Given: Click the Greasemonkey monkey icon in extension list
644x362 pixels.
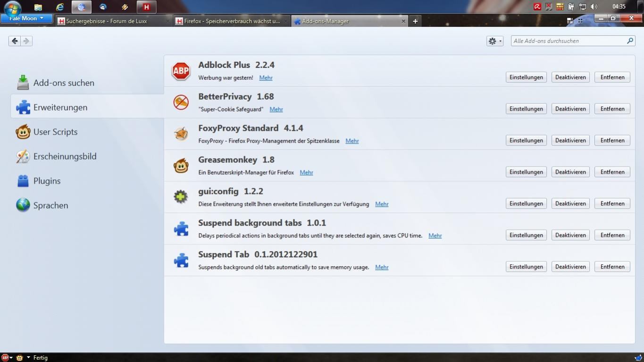Looking at the screenshot, I should 181,166.
